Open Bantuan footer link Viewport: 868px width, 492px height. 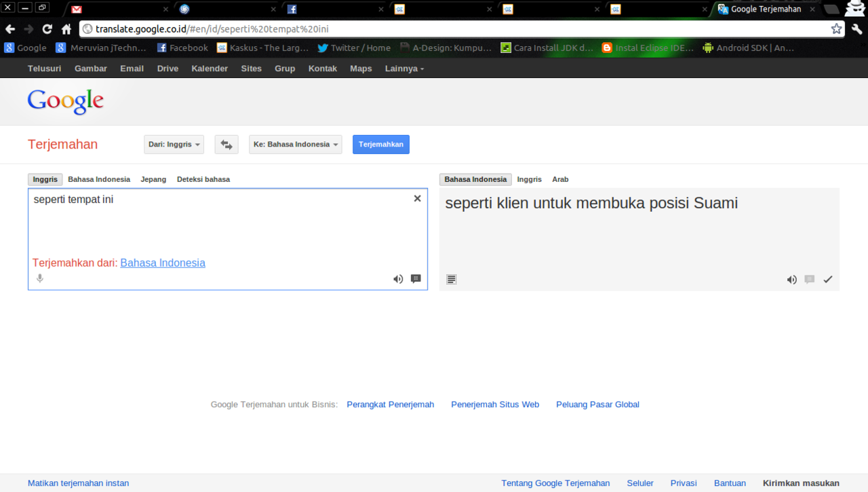[730, 483]
